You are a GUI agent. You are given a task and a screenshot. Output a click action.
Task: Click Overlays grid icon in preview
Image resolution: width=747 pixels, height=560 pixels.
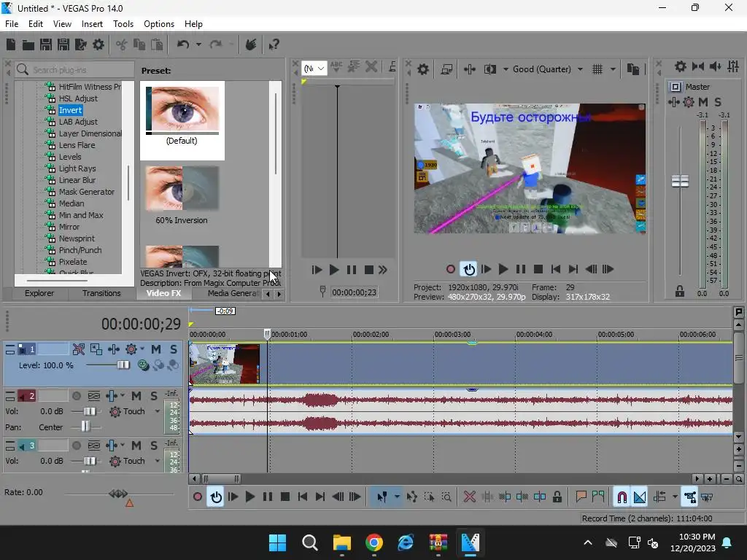[597, 69]
